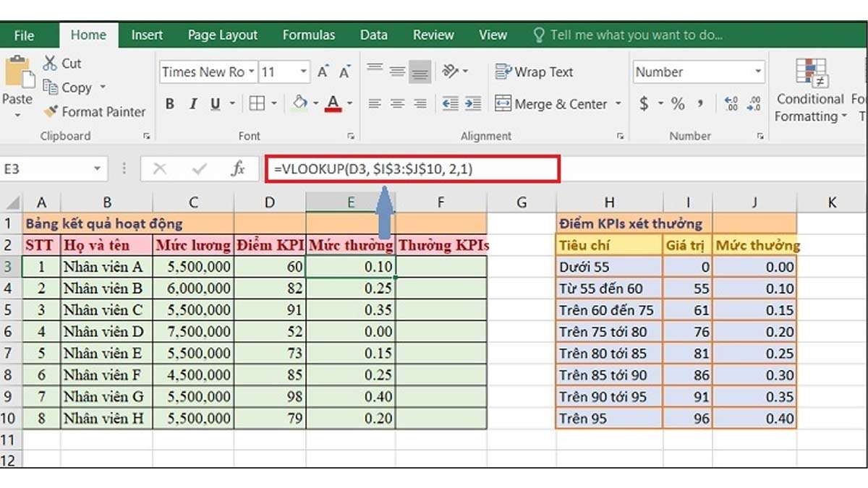Switch to the Formulas tab

click(x=309, y=34)
